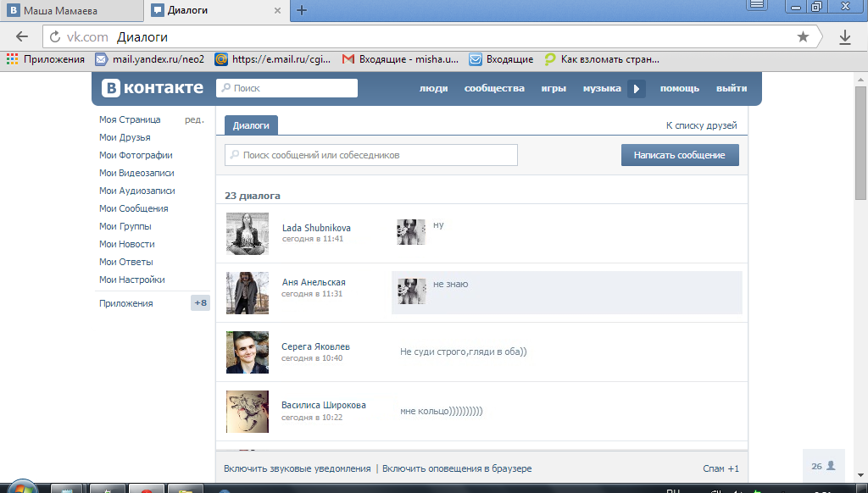Open the Приложения apps bookmark icon
Image resolution: width=868 pixels, height=493 pixels.
click(x=13, y=59)
